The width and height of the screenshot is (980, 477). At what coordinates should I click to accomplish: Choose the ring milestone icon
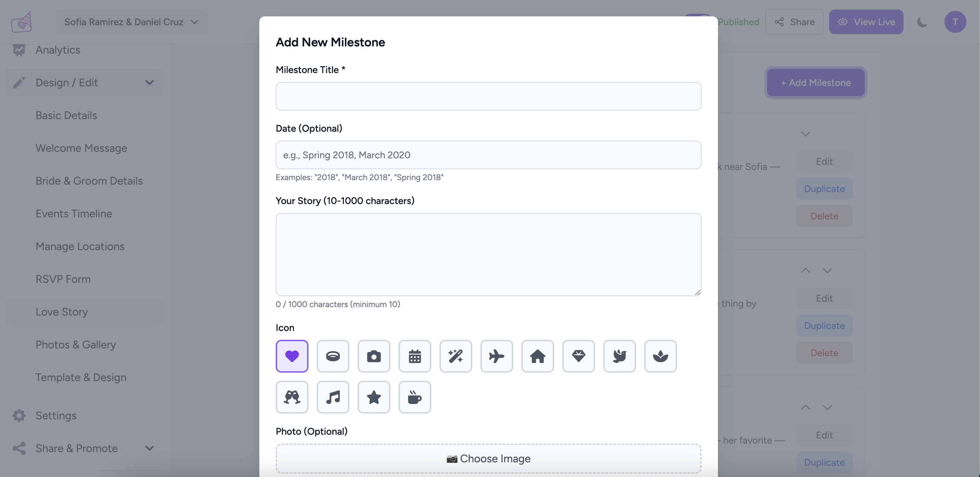click(x=333, y=356)
